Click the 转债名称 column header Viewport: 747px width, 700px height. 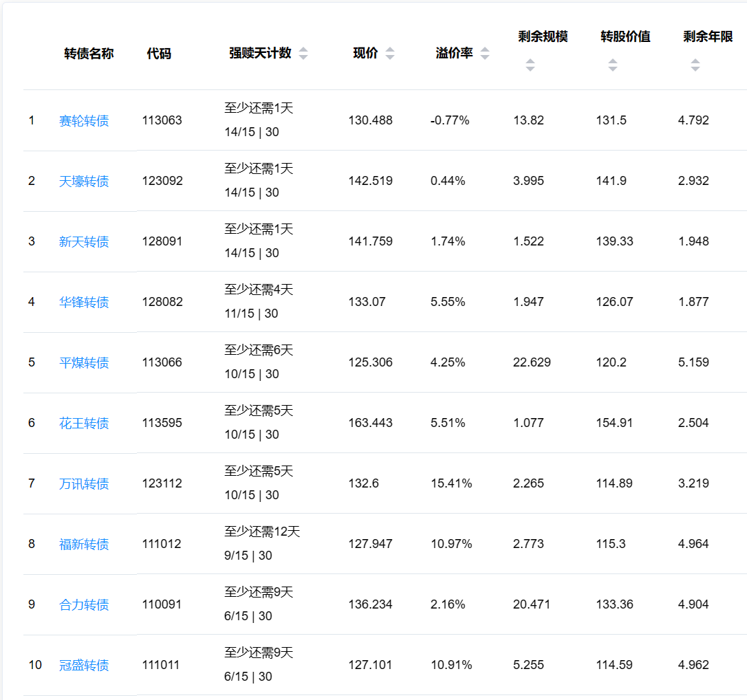(89, 54)
